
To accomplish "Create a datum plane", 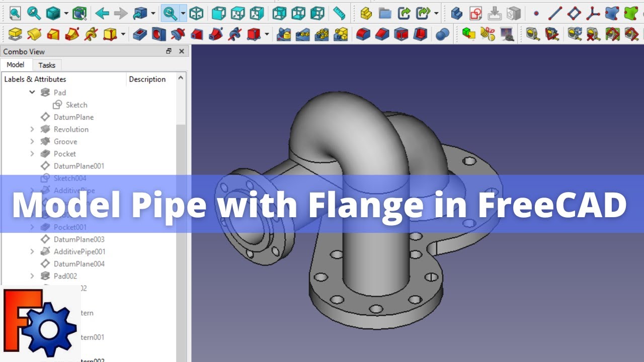I will pyautogui.click(x=574, y=13).
